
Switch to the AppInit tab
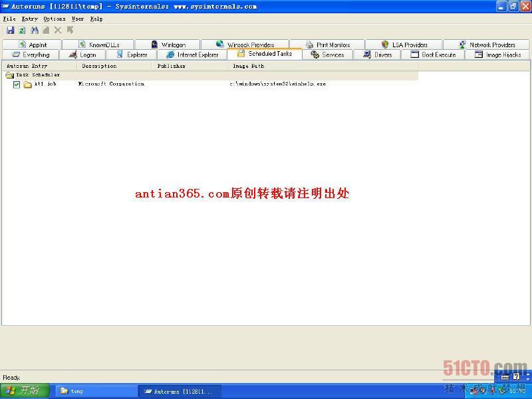point(32,45)
